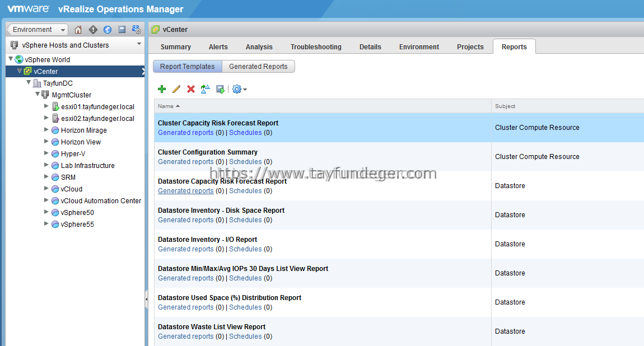Switch to the Summary tab
The image size is (644, 346).
pyautogui.click(x=176, y=47)
